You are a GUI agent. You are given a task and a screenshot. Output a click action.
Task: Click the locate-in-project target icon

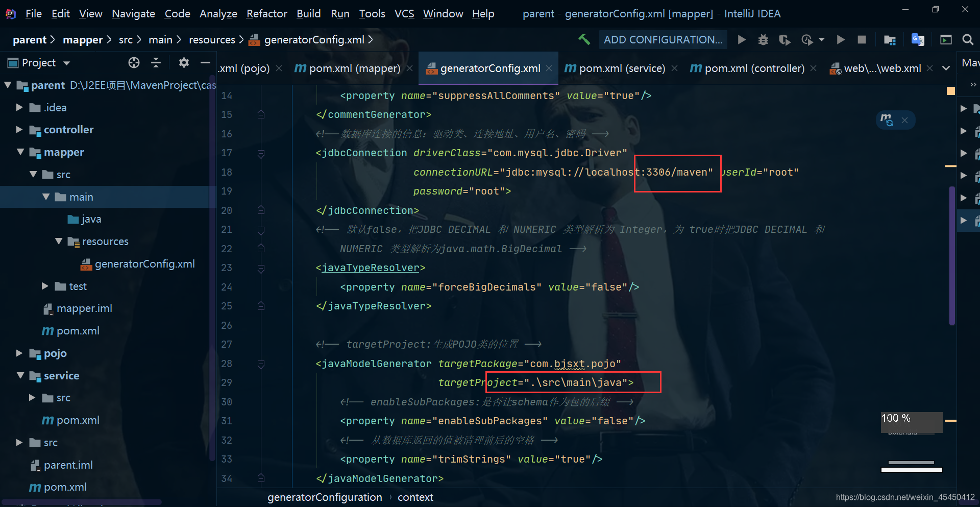click(x=134, y=62)
